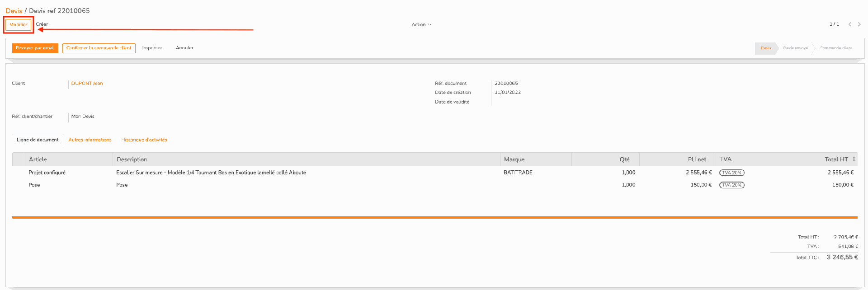Image resolution: width=868 pixels, height=290 pixels.
Task: Click Confirmer la commande client button
Action: (x=99, y=48)
